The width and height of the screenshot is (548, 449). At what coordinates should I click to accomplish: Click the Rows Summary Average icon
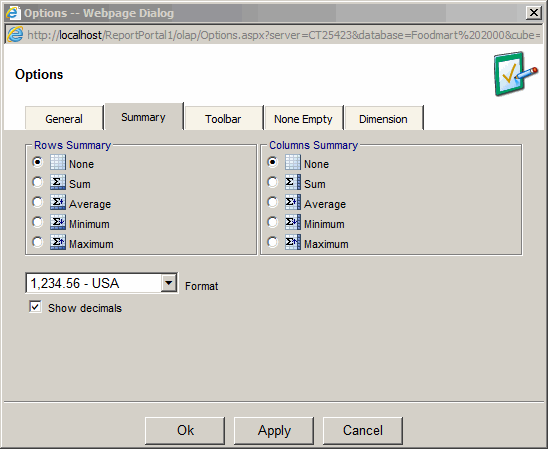tap(58, 202)
